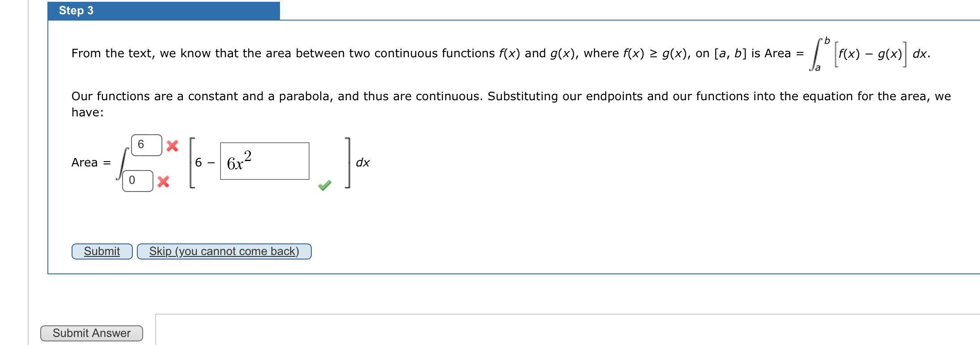The width and height of the screenshot is (980, 345).
Task: Click the red X beside the lower limit 0
Action: (x=163, y=181)
